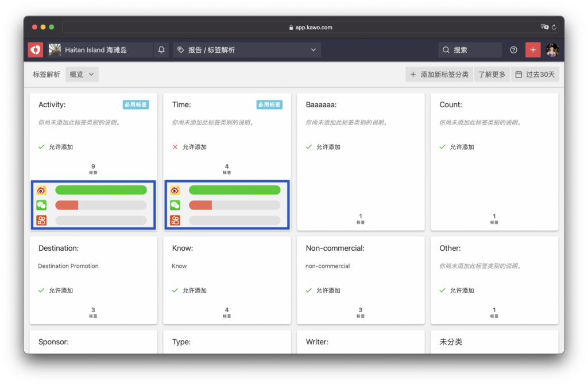Open the user profile avatar

pyautogui.click(x=552, y=50)
